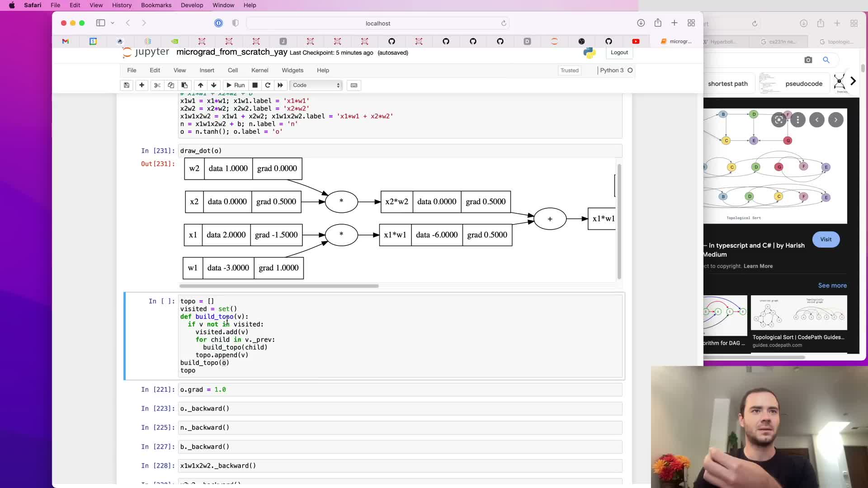
Task: Click the localhost address bar
Action: pyautogui.click(x=377, y=23)
